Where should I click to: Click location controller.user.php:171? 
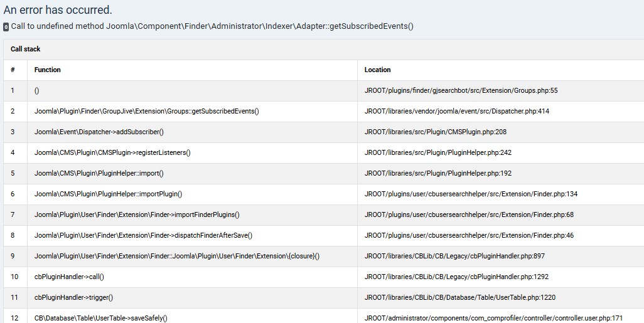[x=494, y=318]
